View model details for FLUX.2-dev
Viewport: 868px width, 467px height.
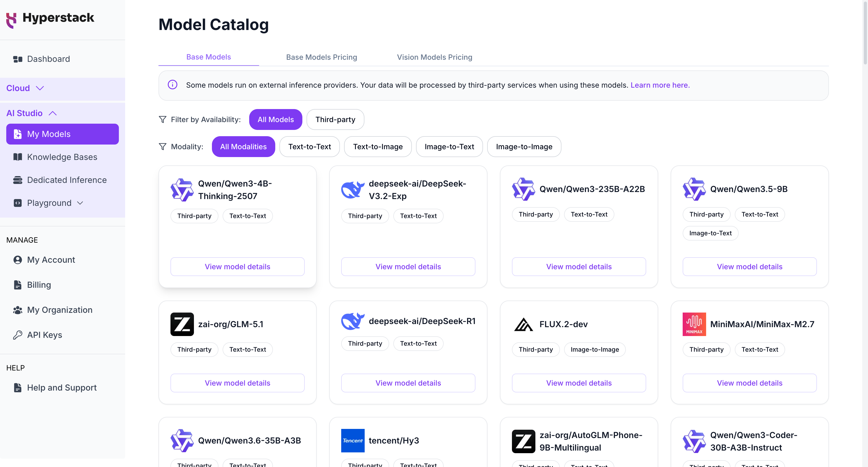pos(579,383)
